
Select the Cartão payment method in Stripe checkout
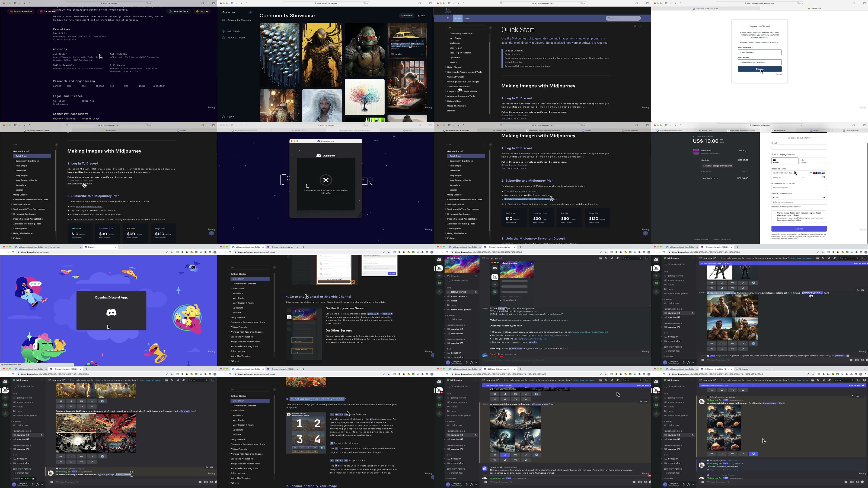785,161
